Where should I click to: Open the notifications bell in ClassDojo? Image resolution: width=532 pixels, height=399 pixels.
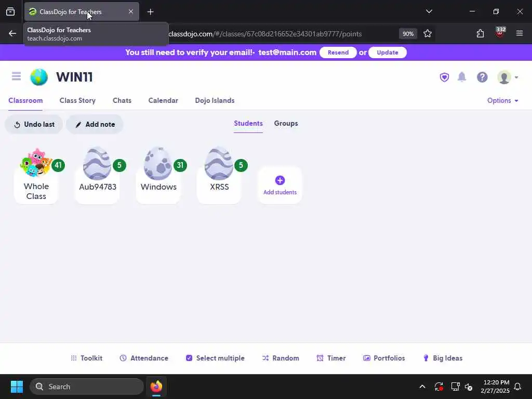click(x=462, y=77)
